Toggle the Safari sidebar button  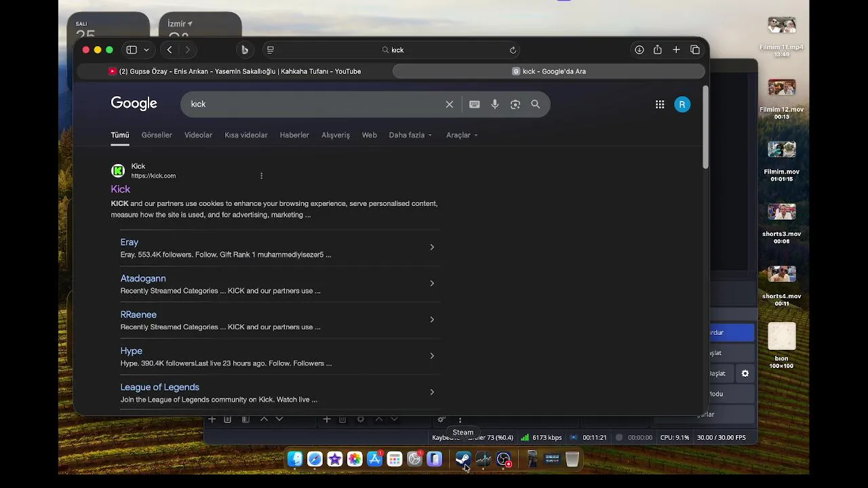point(132,49)
